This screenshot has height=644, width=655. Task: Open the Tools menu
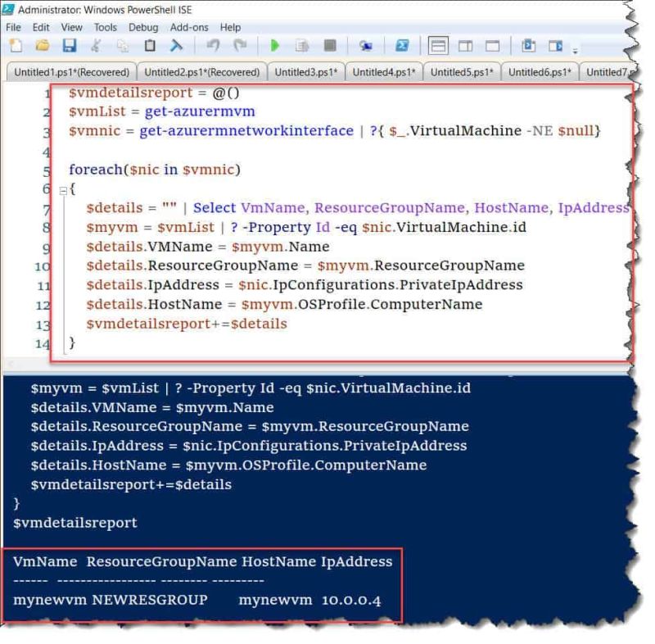tap(106, 27)
